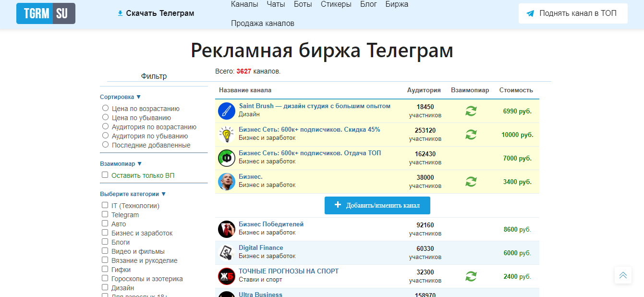Click plus icon on Добавить/изменить канал button
644x297 pixels.
(338, 205)
